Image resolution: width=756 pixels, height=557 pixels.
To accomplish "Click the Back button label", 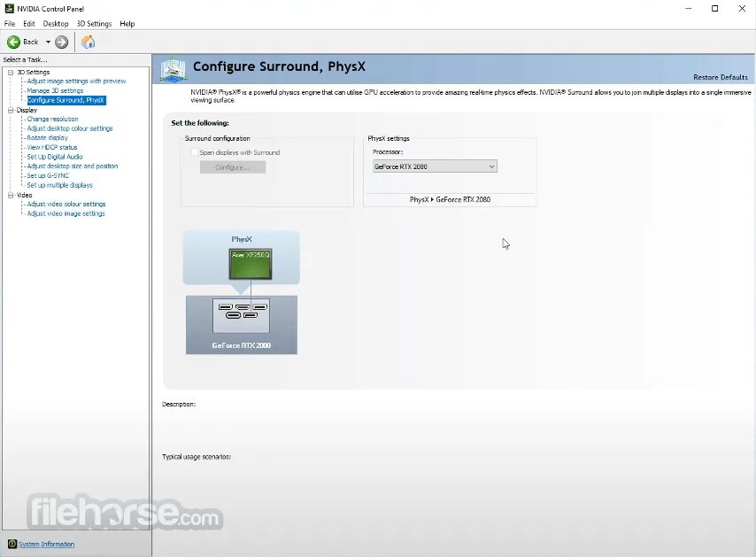I will (30, 42).
